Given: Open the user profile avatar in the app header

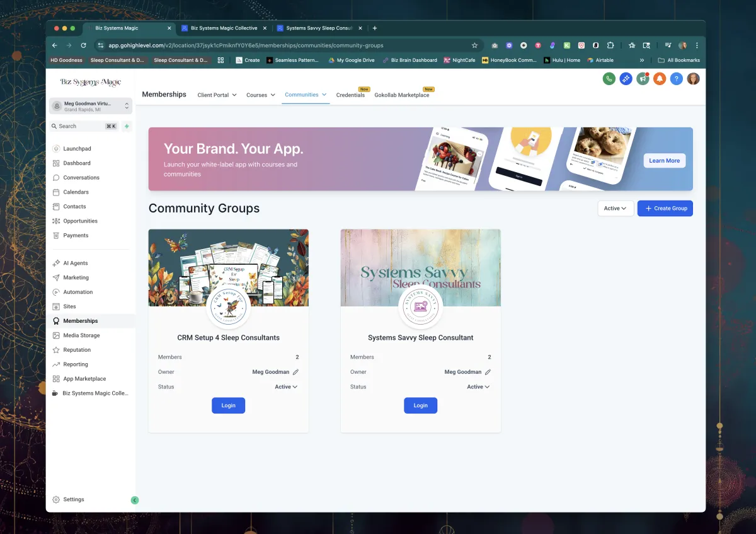Looking at the screenshot, I should (x=694, y=79).
